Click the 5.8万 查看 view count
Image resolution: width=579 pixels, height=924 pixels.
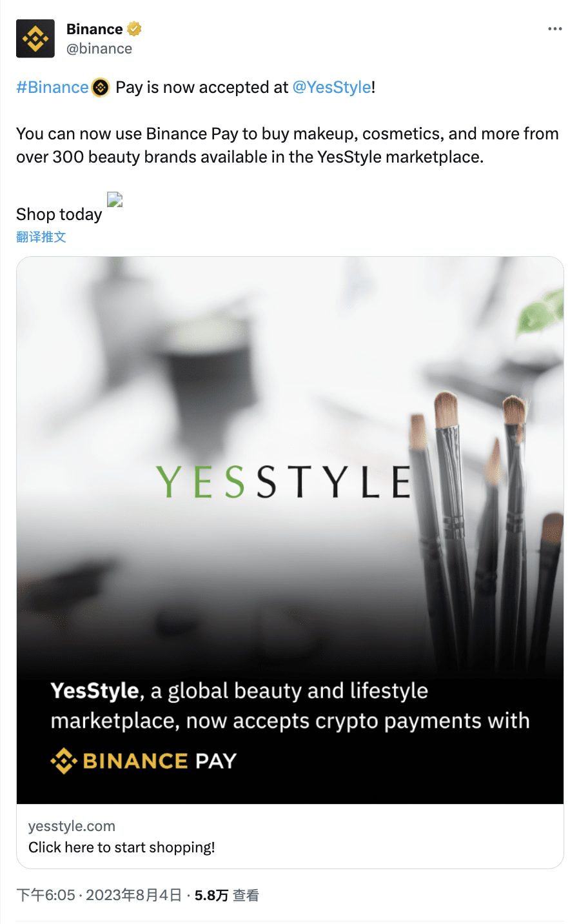[x=227, y=896]
